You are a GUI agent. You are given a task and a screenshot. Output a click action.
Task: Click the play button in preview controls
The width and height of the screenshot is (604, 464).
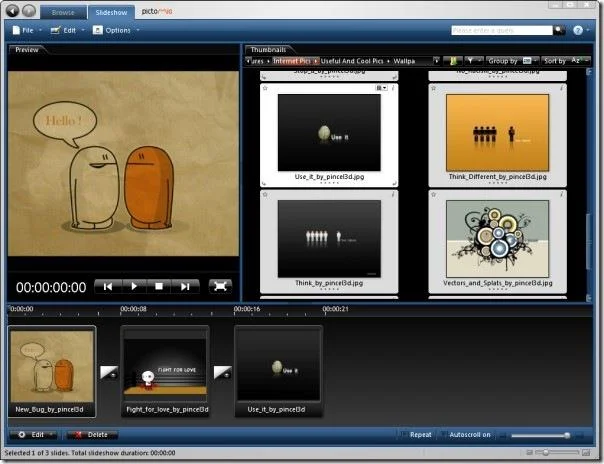point(134,286)
